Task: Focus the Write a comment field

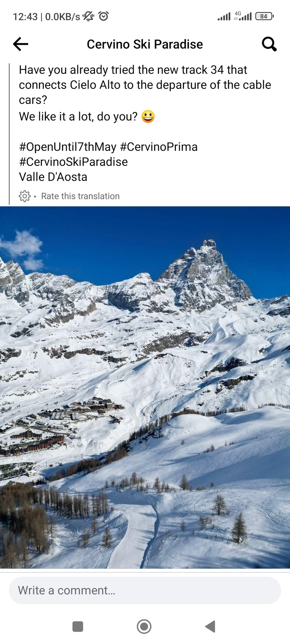Action: [x=145, y=590]
